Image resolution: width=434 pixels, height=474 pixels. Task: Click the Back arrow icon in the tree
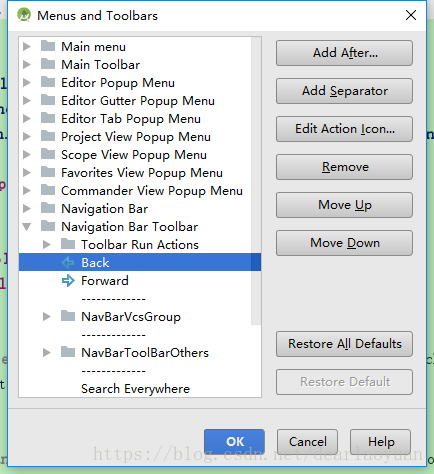[x=68, y=263]
